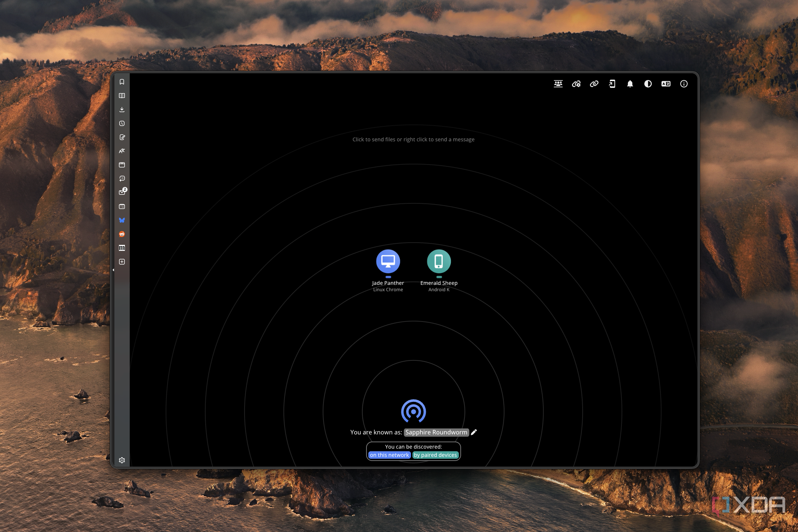Screen dimensions: 798x532
Task: Open the Translate panel
Action: 122,151
